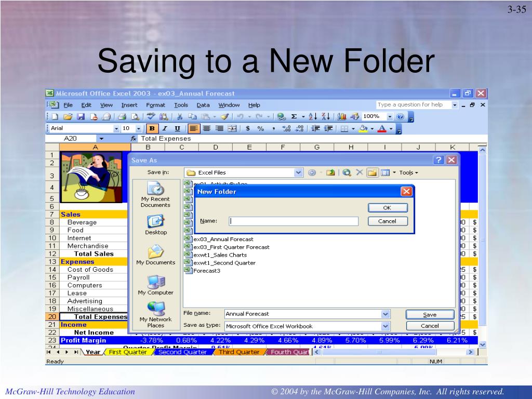The image size is (532, 399).
Task: Click the Percent Style icon
Action: pyautogui.click(x=261, y=129)
